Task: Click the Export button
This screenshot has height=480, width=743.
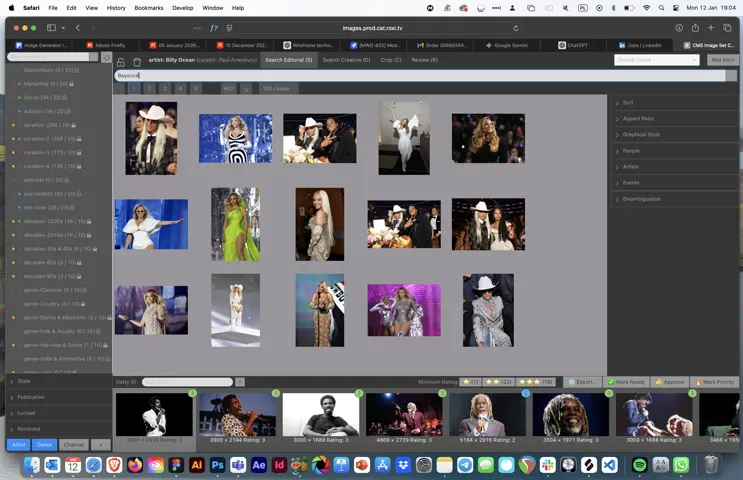Action: [583, 382]
